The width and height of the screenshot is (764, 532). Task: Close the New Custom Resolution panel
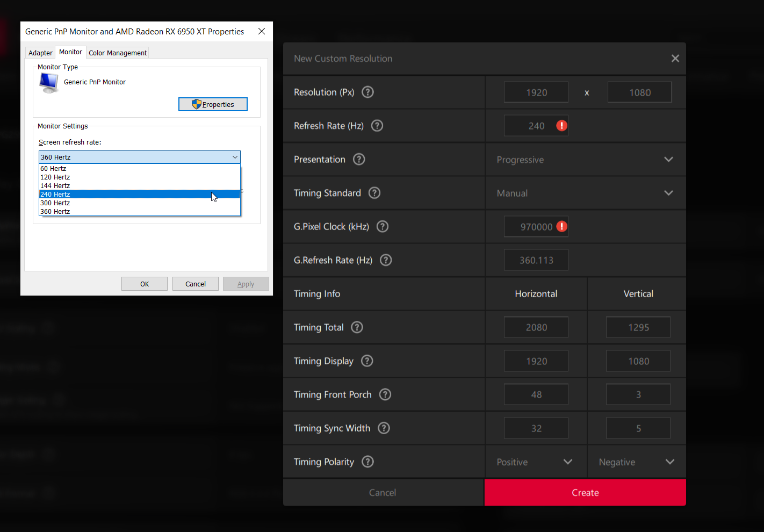click(x=675, y=59)
